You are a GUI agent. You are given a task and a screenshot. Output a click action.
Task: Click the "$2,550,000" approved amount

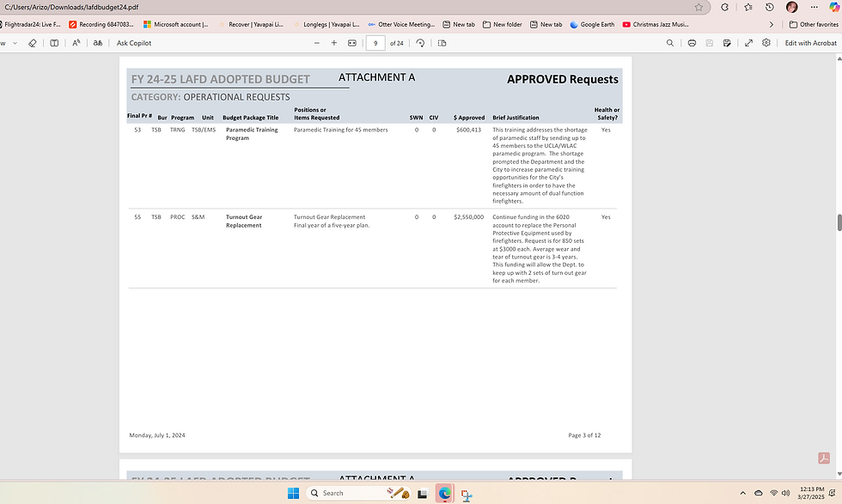(469, 217)
